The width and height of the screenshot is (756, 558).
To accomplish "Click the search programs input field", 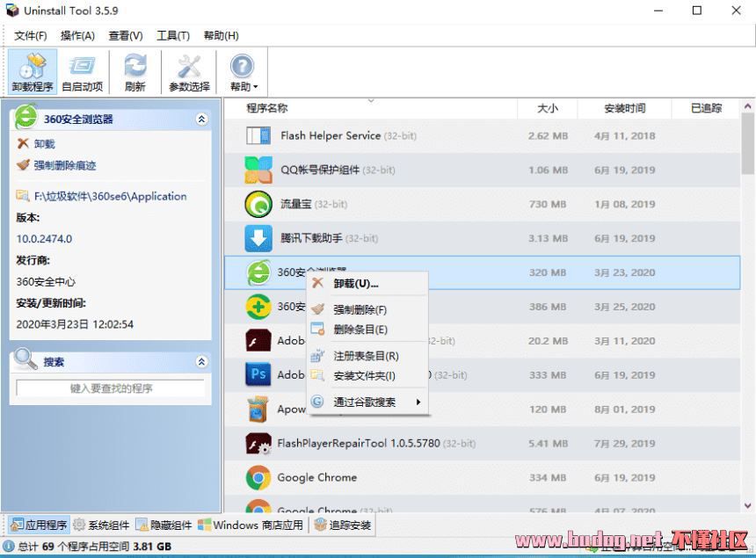I will click(111, 388).
